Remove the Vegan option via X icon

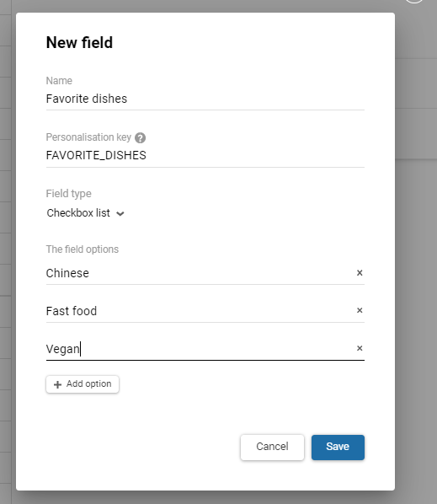[x=360, y=348]
